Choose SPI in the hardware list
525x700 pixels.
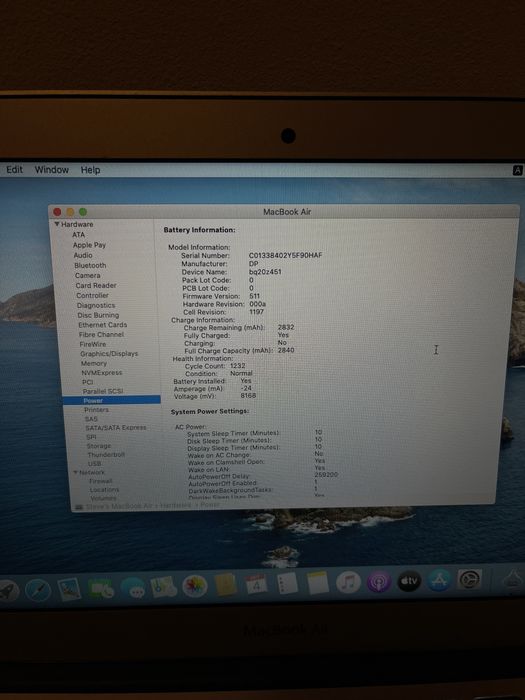click(x=92, y=437)
